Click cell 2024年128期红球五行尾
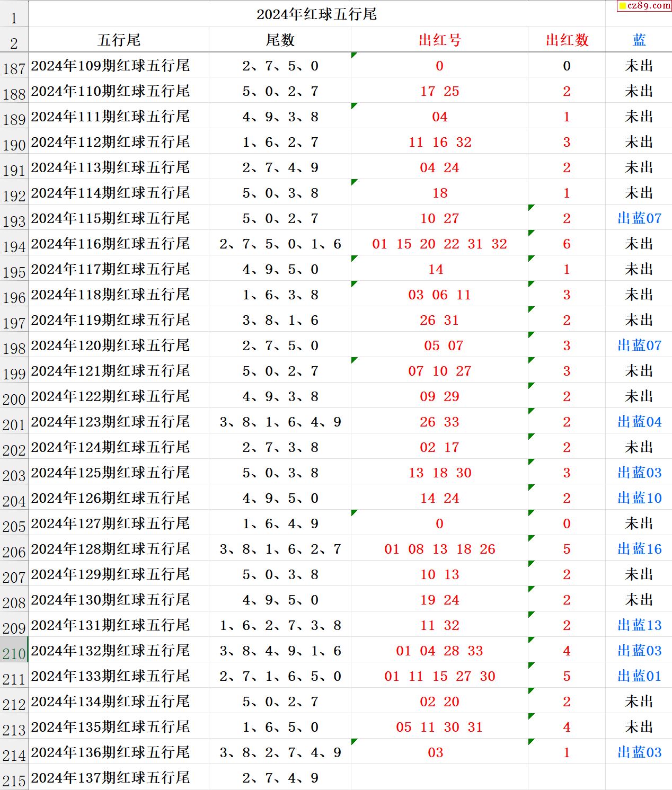This screenshot has height=790, width=672. (119, 549)
